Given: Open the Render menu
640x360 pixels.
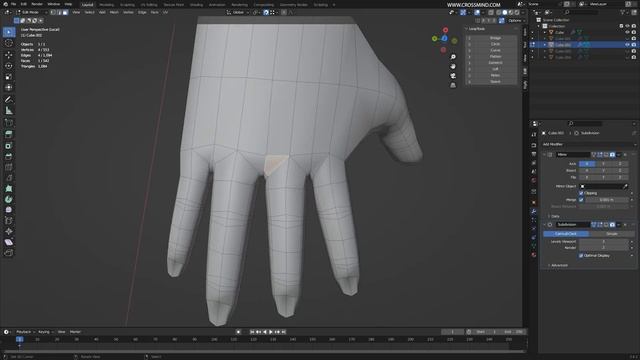Looking at the screenshot, I should click(37, 4).
